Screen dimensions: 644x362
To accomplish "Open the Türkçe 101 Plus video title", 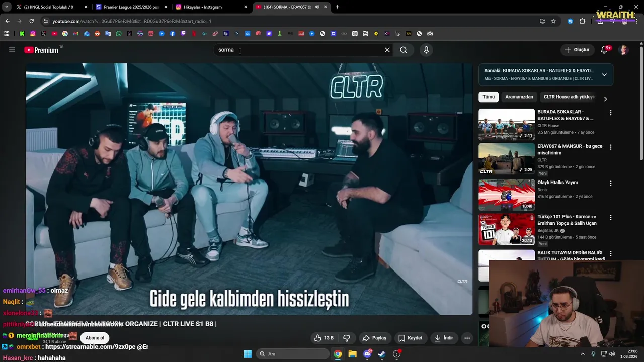I will pyautogui.click(x=567, y=220).
